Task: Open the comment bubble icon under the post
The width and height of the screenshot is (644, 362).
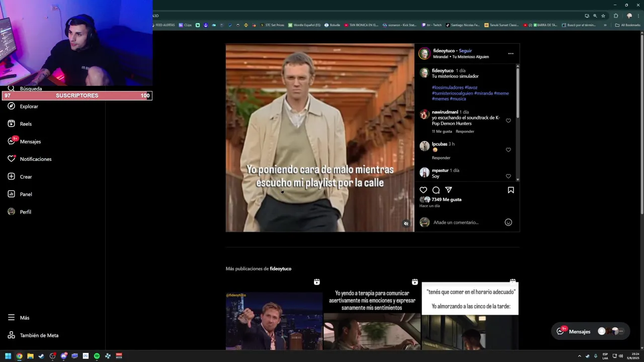Action: coord(436,190)
